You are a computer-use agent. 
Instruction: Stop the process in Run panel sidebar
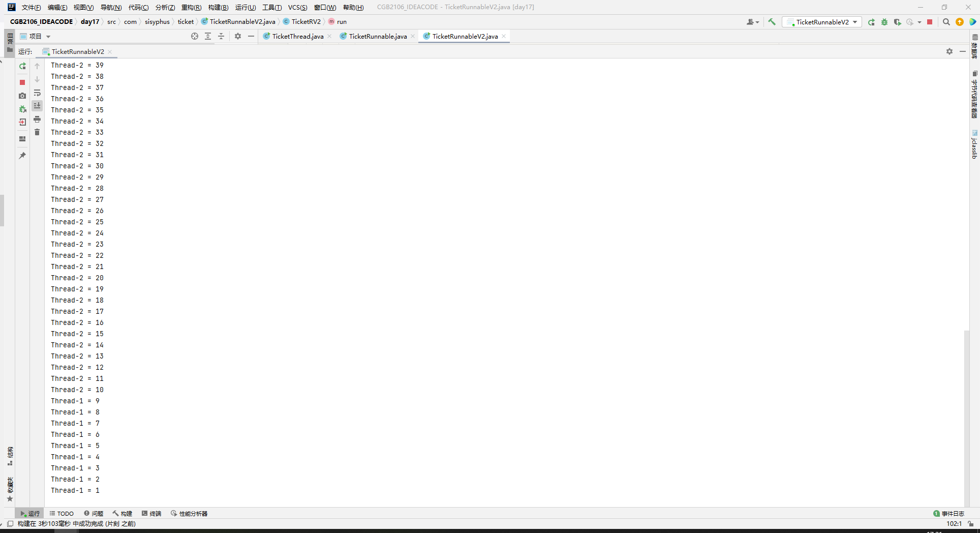point(22,82)
